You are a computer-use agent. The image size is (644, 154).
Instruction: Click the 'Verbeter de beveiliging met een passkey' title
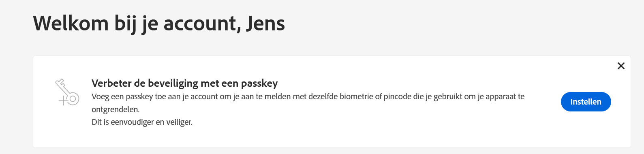pyautogui.click(x=185, y=83)
